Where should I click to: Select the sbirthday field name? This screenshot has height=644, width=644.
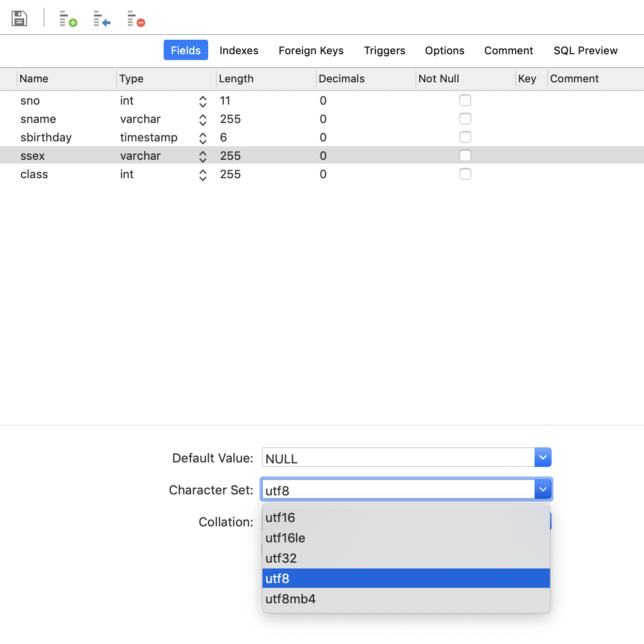(x=46, y=138)
